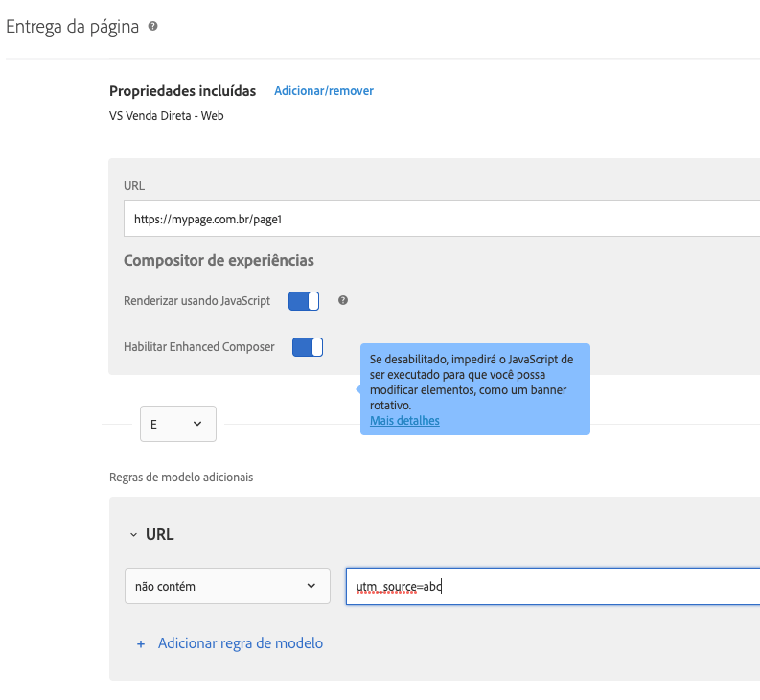
Task: Click the Regras de modelo adicionais label
Action: tap(181, 477)
